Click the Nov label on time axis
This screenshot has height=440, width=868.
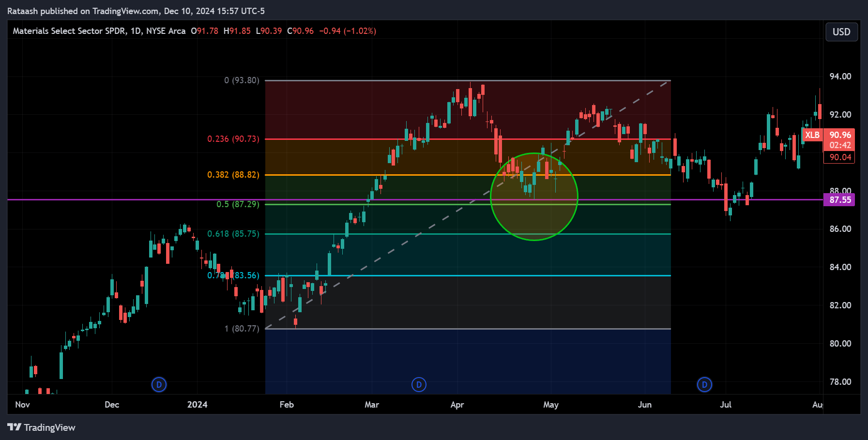(x=22, y=405)
